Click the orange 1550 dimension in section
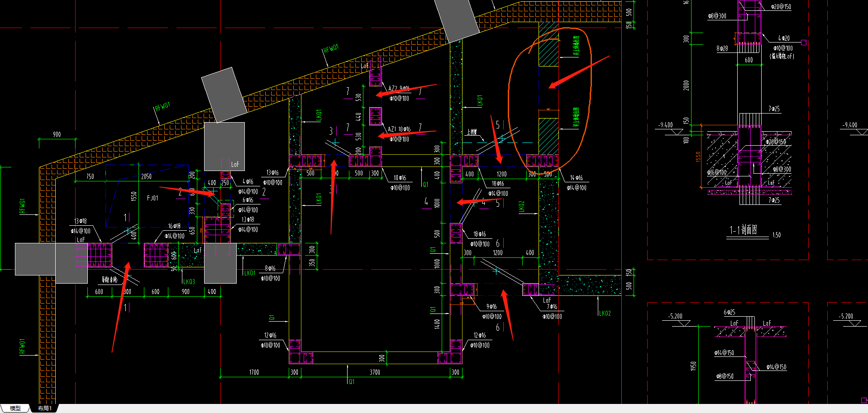 click(x=698, y=157)
